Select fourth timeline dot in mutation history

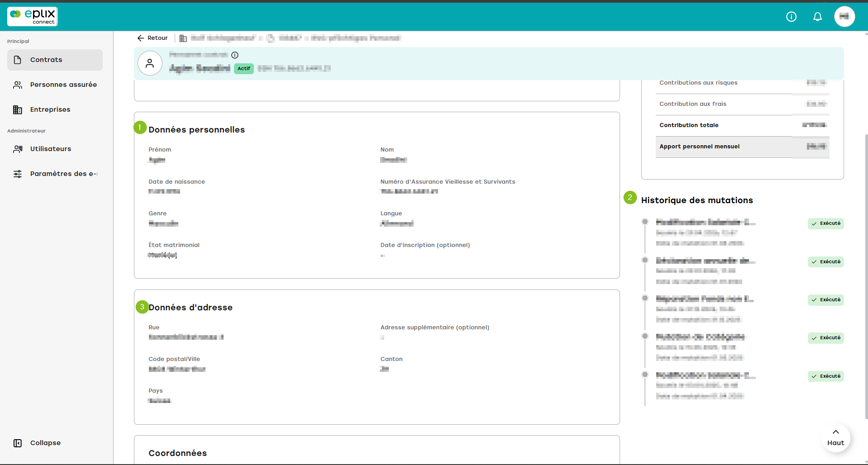(645, 336)
